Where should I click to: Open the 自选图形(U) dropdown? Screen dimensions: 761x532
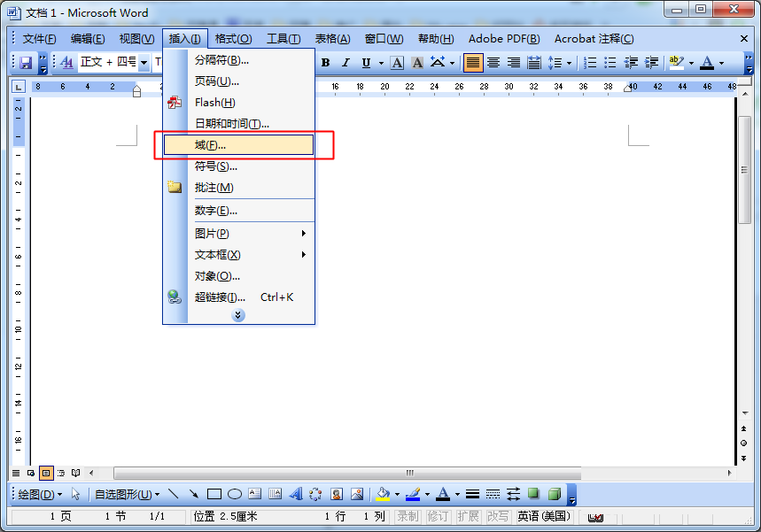tap(128, 495)
